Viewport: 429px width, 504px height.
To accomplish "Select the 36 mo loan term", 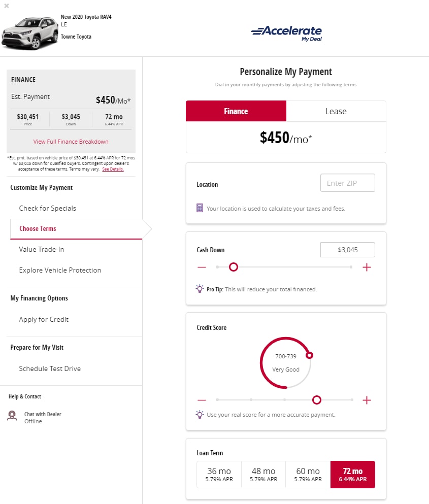I will 219,475.
